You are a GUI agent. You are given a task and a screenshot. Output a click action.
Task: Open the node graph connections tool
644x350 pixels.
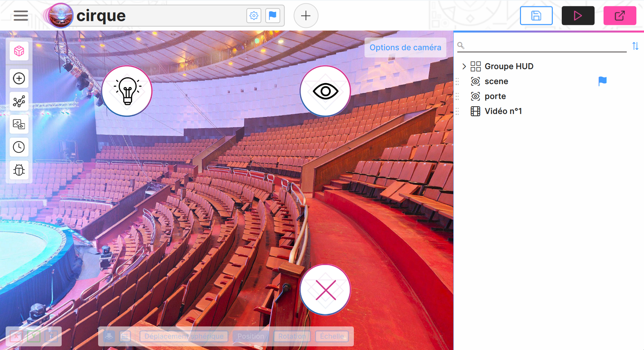point(19,101)
